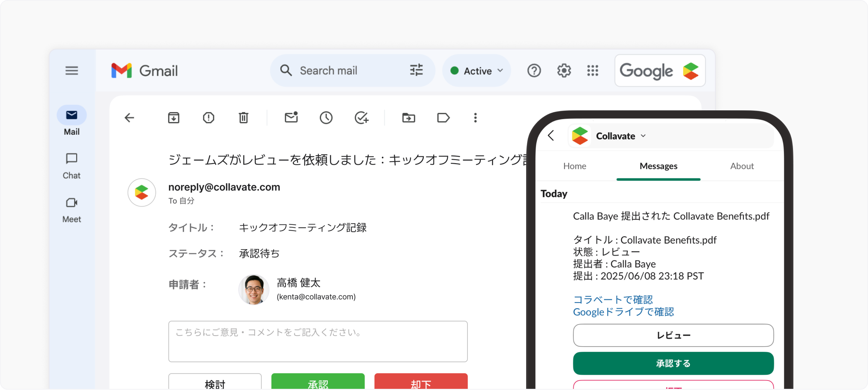
Task: Click the green 承認 button
Action: [x=318, y=382]
